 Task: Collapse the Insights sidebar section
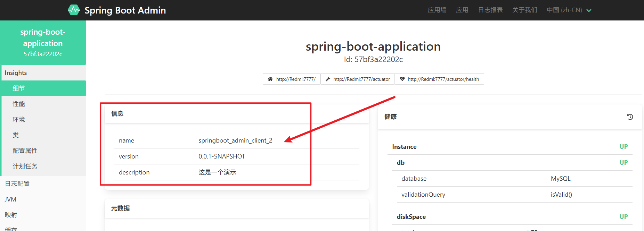pos(43,73)
